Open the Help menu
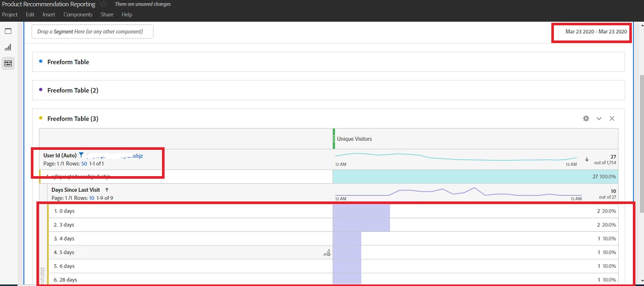Screen dimensions: 644x286 click(127, 15)
